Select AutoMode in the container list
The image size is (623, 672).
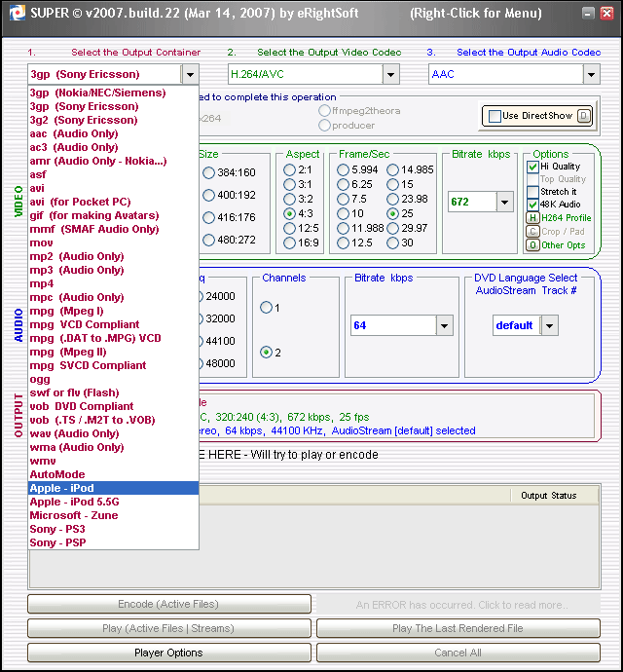tap(114, 474)
